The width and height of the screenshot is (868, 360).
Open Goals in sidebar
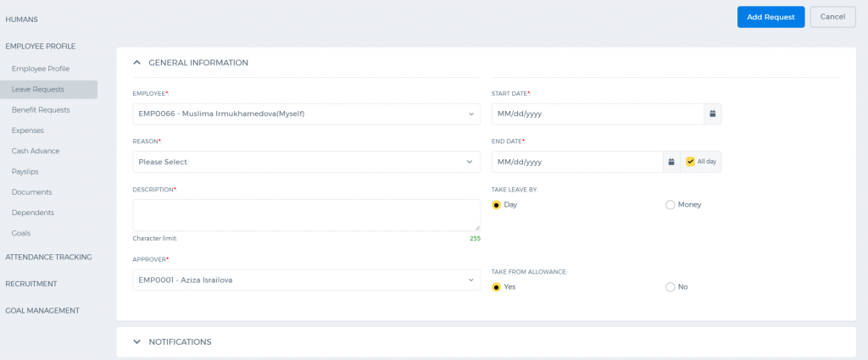[x=21, y=233]
